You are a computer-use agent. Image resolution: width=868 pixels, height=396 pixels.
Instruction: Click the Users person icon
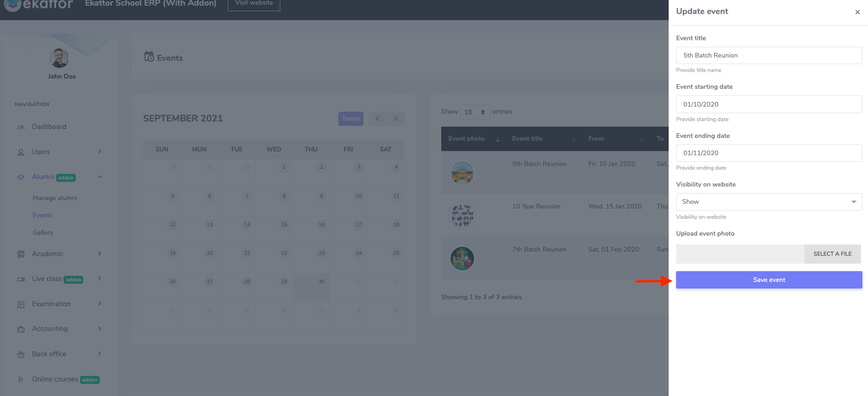[21, 152]
